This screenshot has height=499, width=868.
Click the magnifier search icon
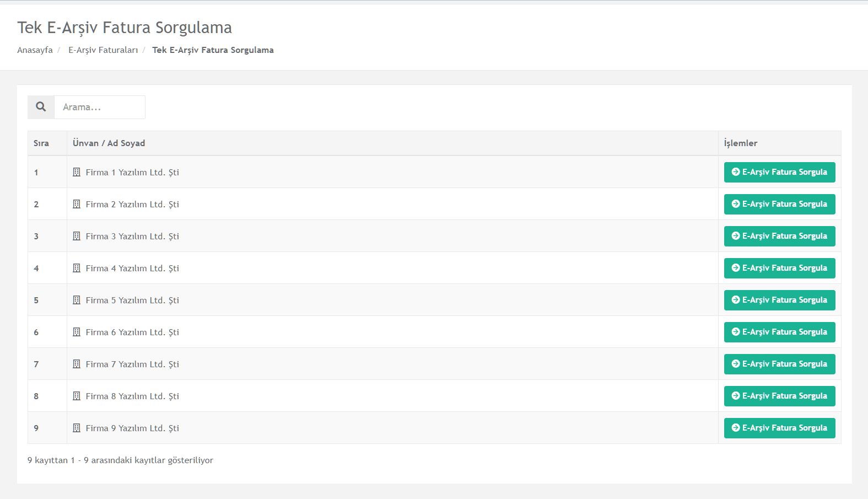click(41, 107)
